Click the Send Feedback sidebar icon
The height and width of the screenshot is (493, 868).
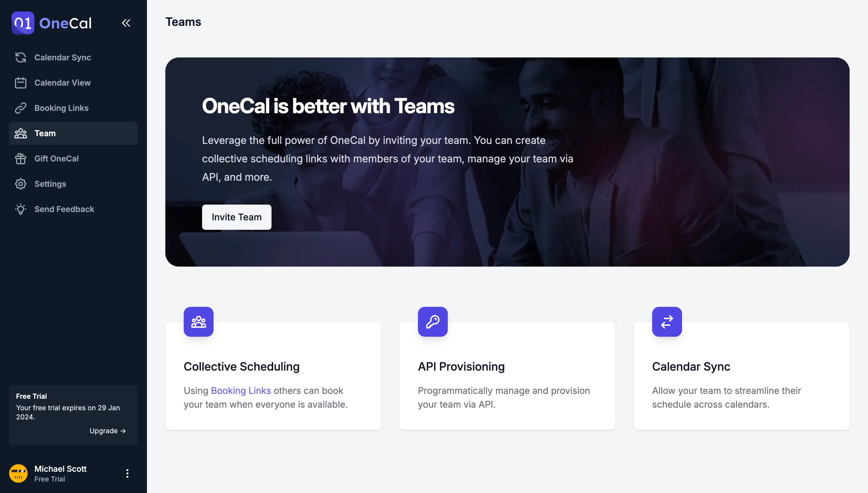tap(20, 209)
